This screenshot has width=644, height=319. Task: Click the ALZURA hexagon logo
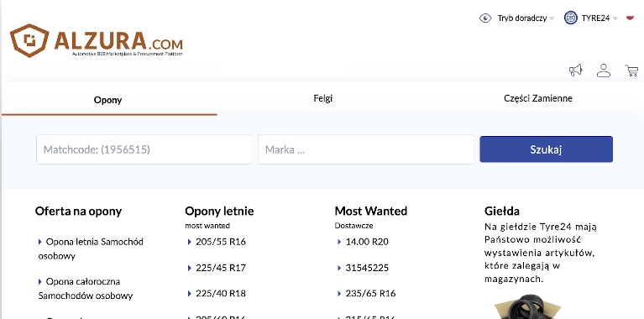coord(29,40)
